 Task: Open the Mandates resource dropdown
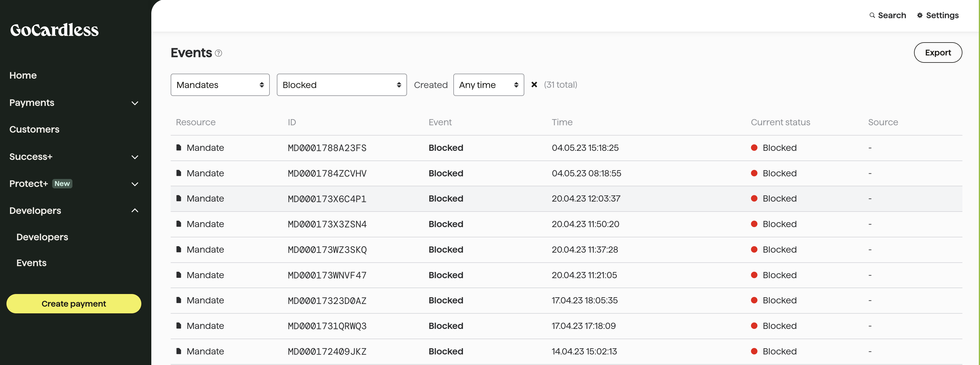pos(220,85)
